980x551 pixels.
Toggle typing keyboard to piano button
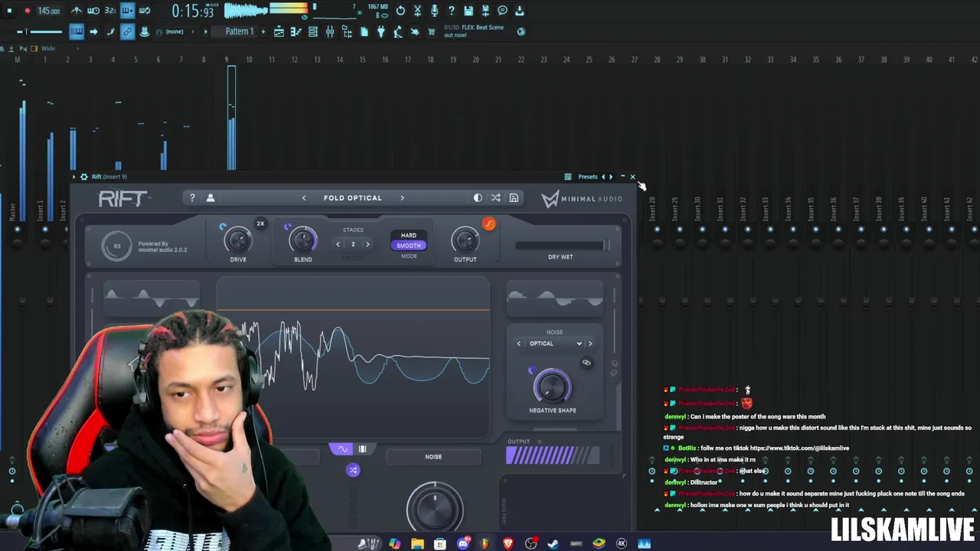[77, 31]
